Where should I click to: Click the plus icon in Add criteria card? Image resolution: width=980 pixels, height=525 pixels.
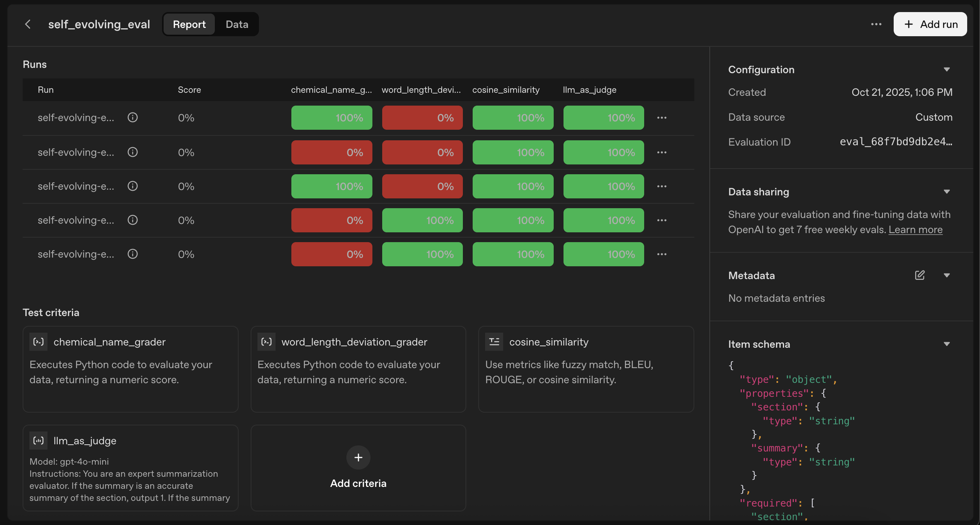click(358, 457)
